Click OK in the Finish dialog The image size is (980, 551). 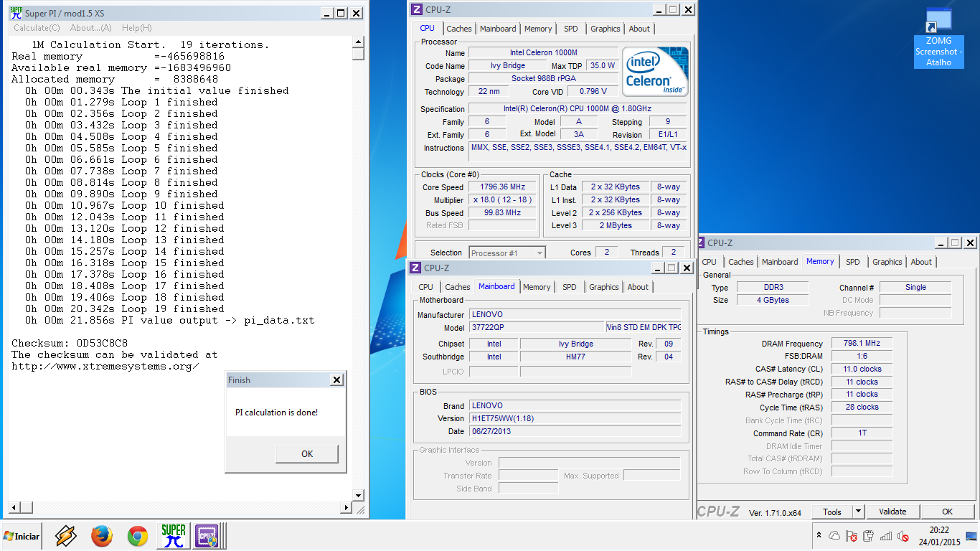click(307, 453)
